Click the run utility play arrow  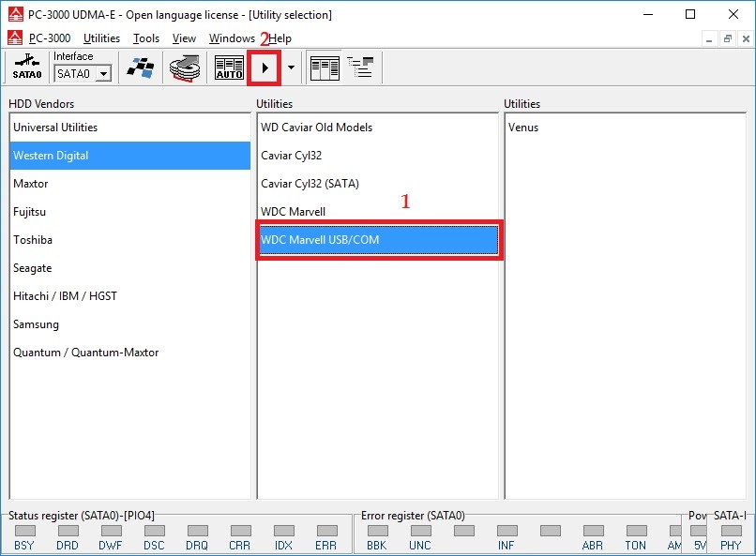click(265, 68)
